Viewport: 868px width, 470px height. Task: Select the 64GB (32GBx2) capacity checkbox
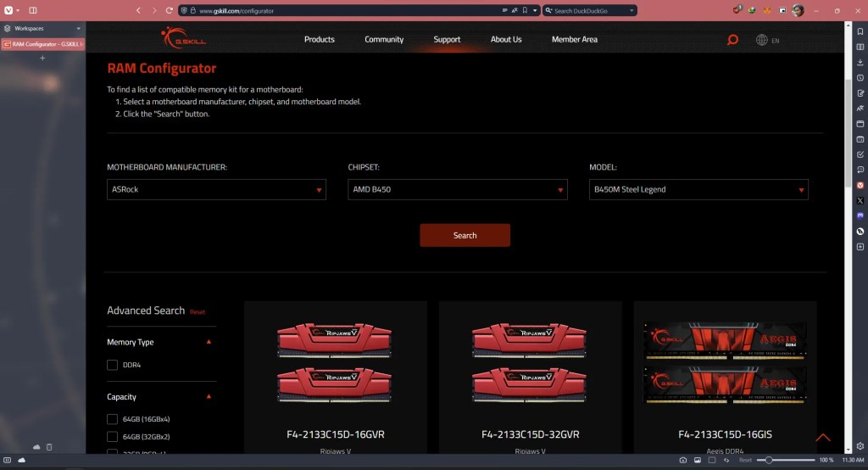(113, 436)
